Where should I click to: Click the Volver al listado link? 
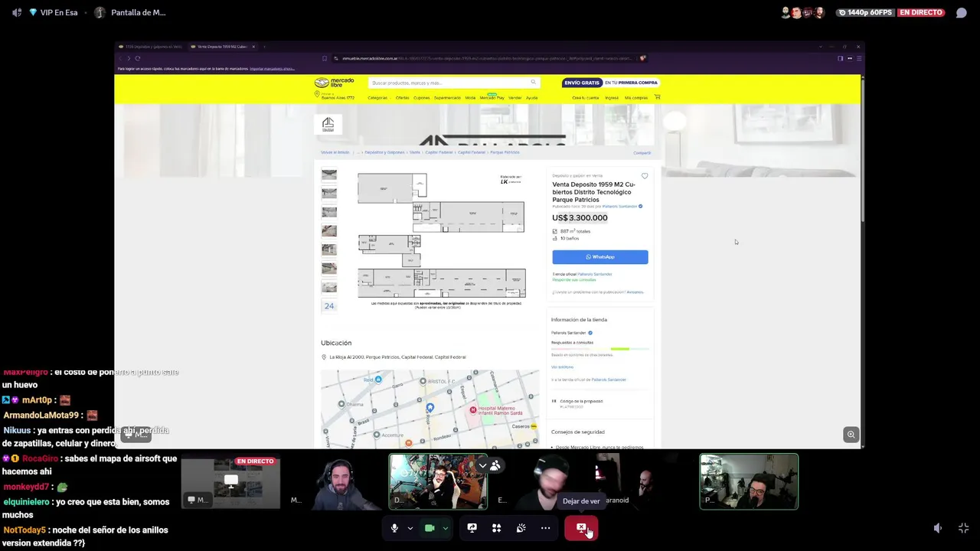point(335,152)
